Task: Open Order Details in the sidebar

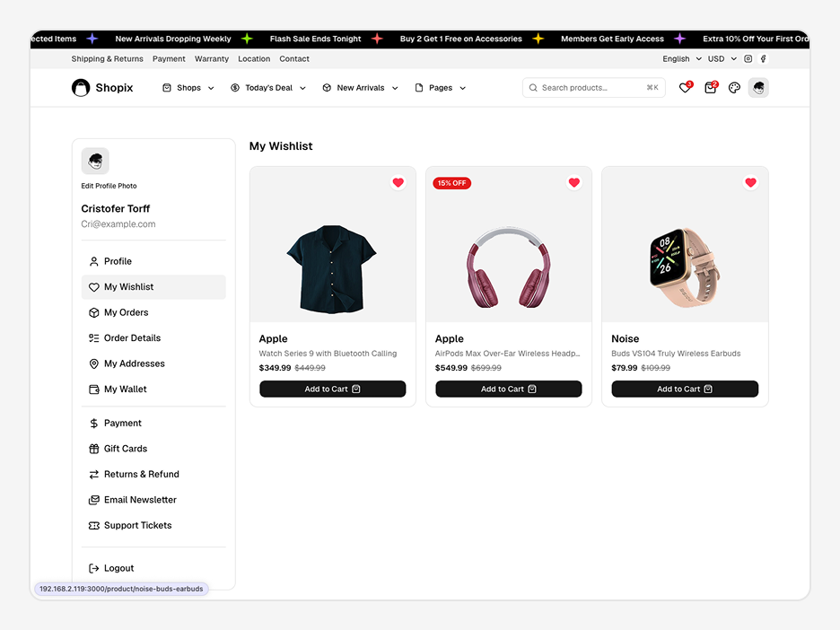Action: [x=153, y=338]
